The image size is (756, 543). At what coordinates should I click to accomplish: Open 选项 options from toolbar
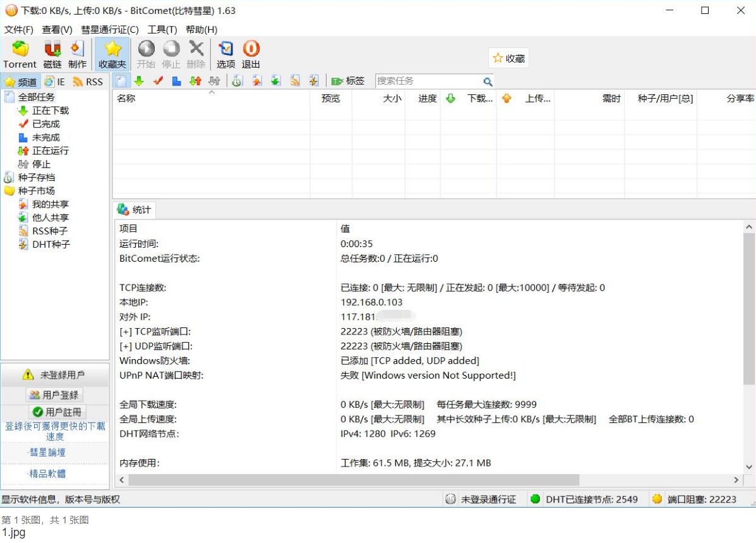click(225, 54)
